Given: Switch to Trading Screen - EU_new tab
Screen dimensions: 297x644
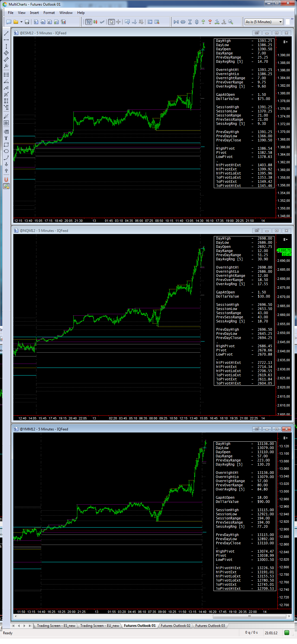Looking at the screenshot, I should pyautogui.click(x=99, y=625).
